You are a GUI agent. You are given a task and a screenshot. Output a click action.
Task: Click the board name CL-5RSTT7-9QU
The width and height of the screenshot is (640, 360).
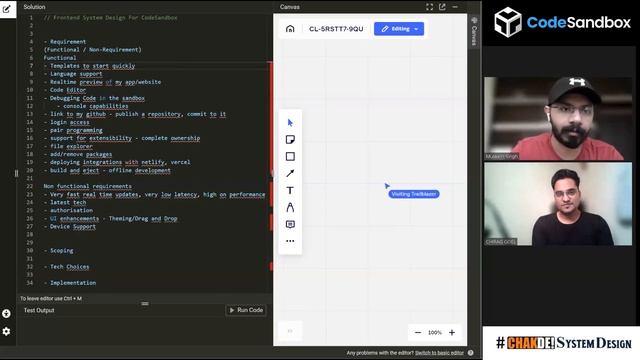click(336, 29)
